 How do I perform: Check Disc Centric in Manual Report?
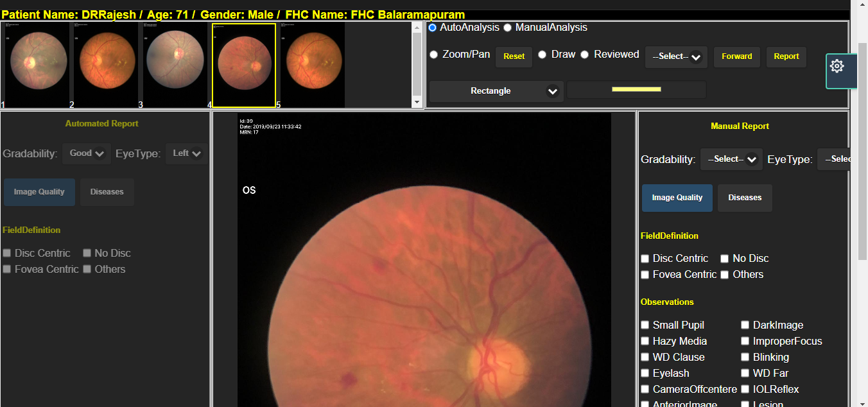click(x=645, y=259)
